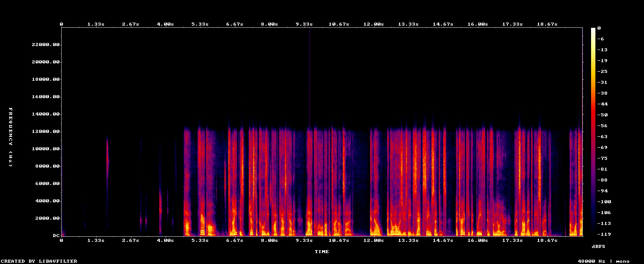644x264 pixels.
Task: Click the 2.67s time axis label
Action: click(131, 24)
